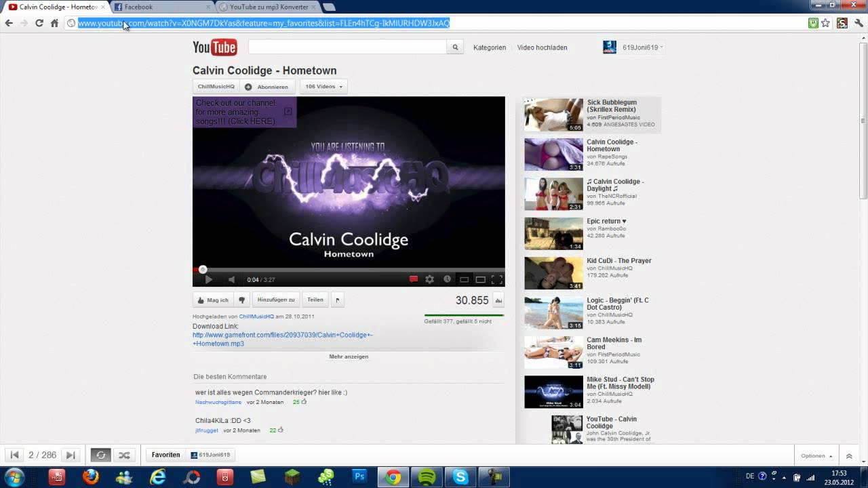Show video statistics chart icon
Viewport: 868px width, 488px height.
pyautogui.click(x=498, y=301)
